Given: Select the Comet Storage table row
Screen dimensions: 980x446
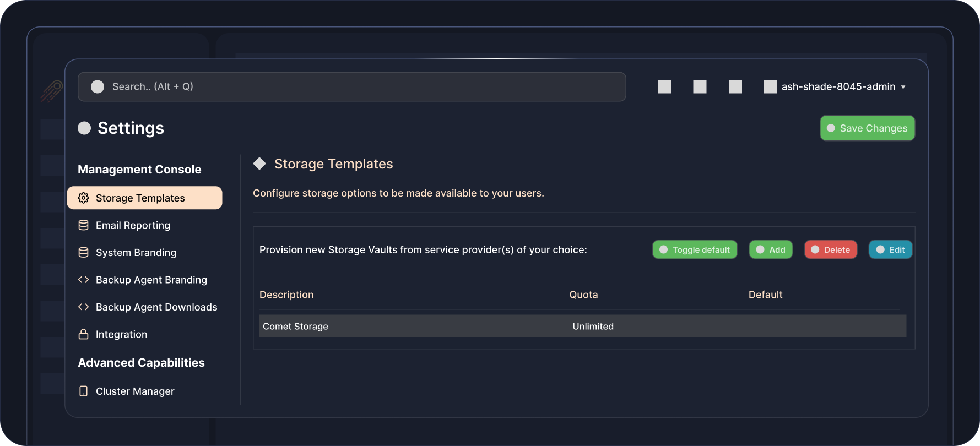Looking at the screenshot, I should (582, 327).
